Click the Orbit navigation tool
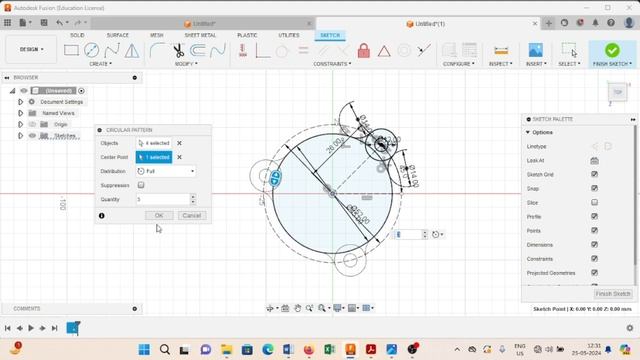Viewport: 640px width, 360px height. click(x=270, y=308)
